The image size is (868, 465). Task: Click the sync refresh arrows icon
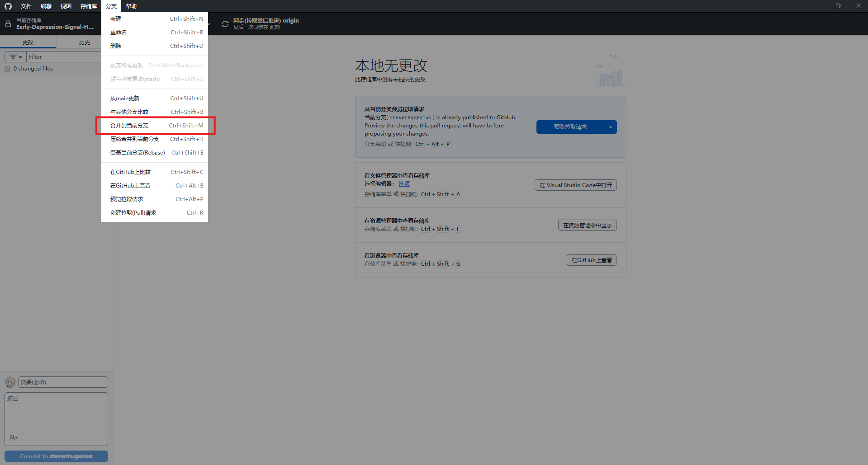[x=225, y=24]
